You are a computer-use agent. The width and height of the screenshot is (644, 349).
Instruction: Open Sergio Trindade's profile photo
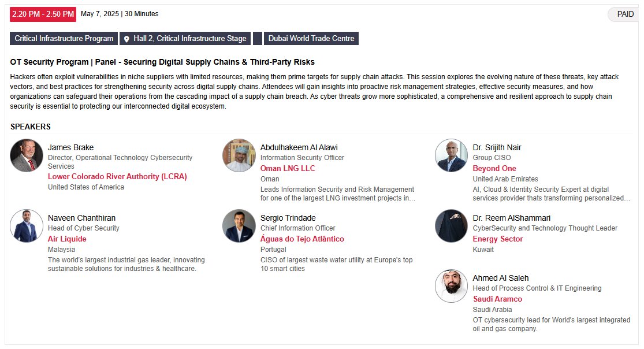(x=239, y=226)
